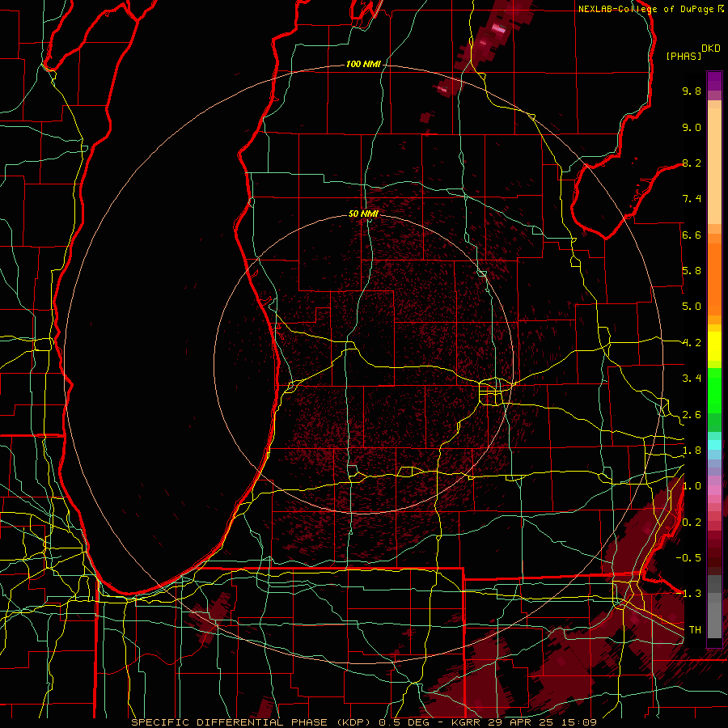The height and width of the screenshot is (728, 728).
Task: Click the 9.8 value on the color scale
Action: (692, 91)
